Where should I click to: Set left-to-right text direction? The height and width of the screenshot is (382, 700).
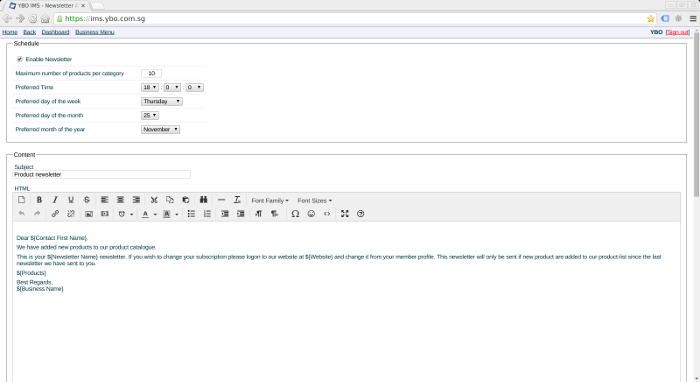pos(258,214)
